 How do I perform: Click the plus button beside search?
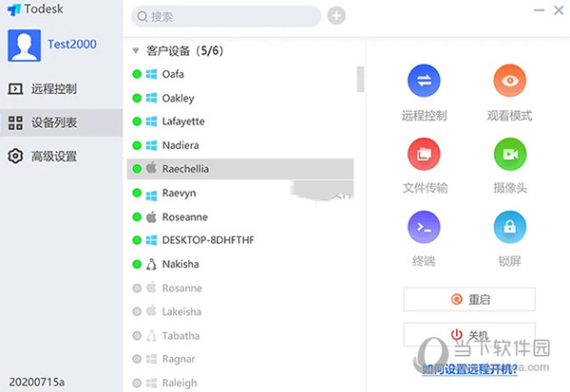coord(336,15)
